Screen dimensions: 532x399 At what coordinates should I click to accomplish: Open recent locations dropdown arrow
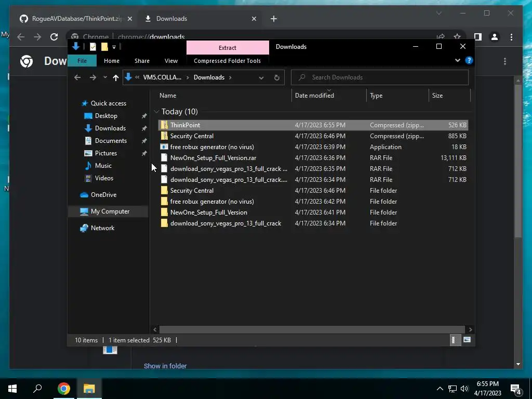105,77
